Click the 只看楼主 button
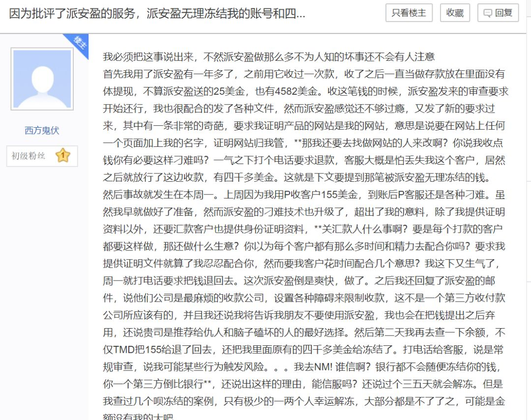The image size is (531, 420). [x=409, y=13]
